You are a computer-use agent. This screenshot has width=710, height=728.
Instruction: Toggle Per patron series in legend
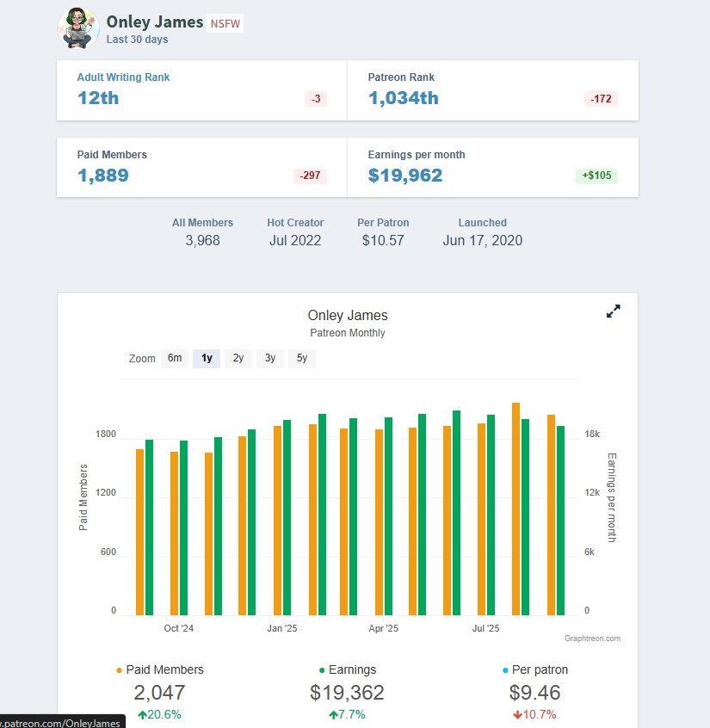(535, 669)
